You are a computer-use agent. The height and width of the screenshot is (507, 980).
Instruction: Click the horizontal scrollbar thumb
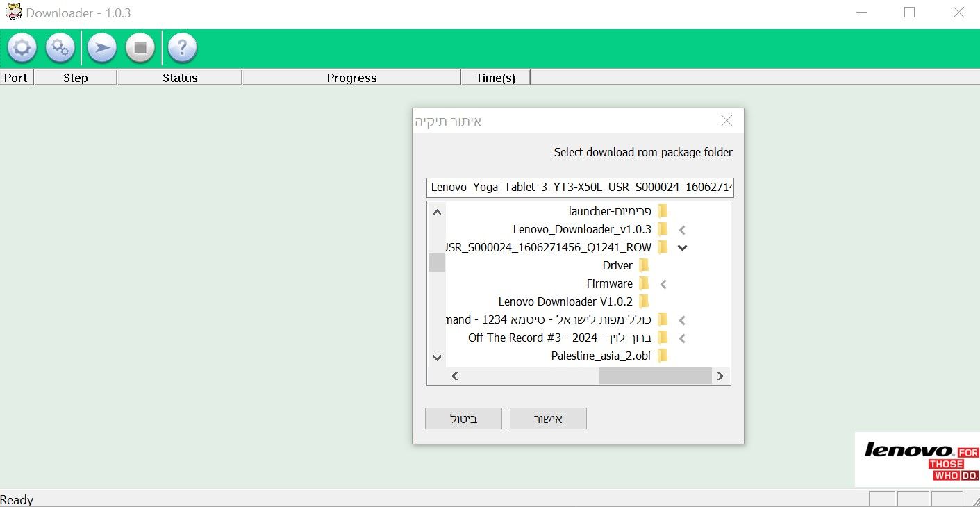click(x=655, y=376)
